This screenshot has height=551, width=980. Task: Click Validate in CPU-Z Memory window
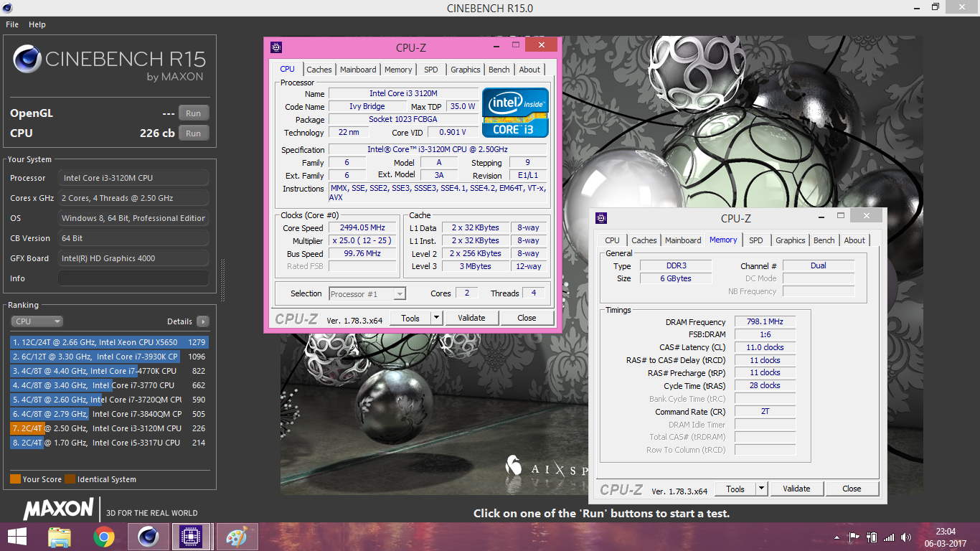[796, 489]
